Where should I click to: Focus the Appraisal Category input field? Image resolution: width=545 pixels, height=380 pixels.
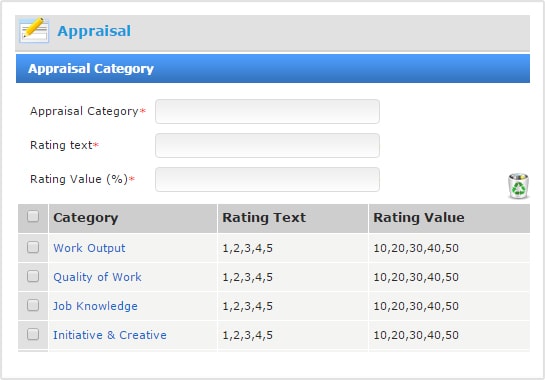(x=267, y=111)
